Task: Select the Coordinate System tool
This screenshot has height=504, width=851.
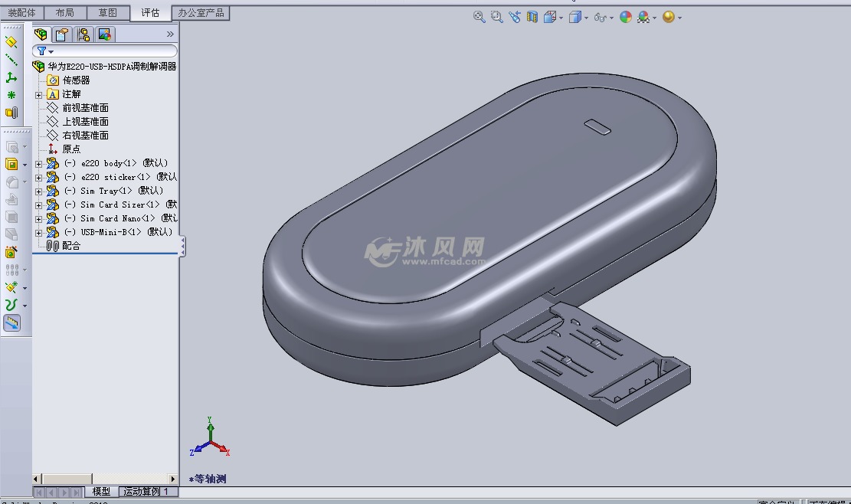Action: [11, 77]
